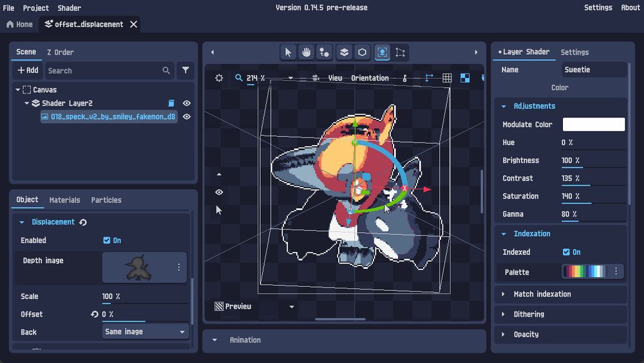This screenshot has height=363, width=644.
Task: Reset Displacement with the circular arrow icon
Action: (x=83, y=222)
